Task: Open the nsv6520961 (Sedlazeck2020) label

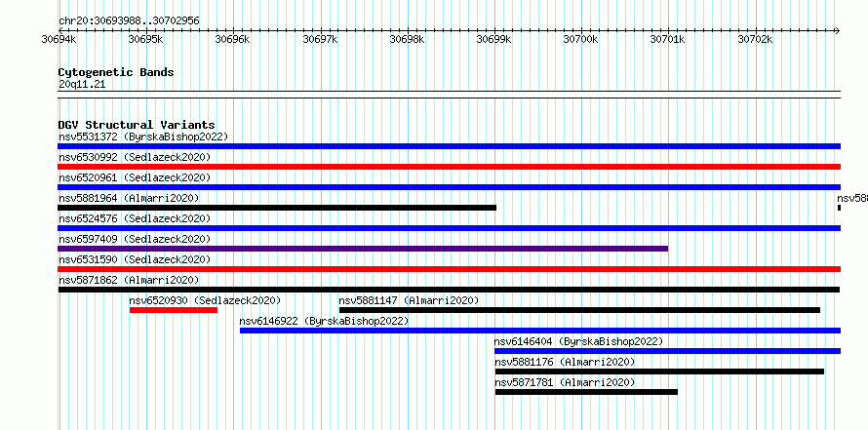Action: click(135, 177)
